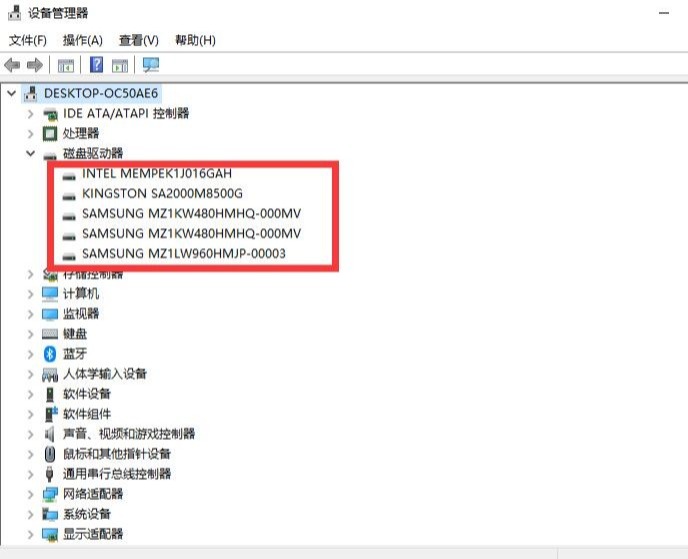Click the 网络适配器 network icon
This screenshot has width=688, height=559.
click(50, 494)
